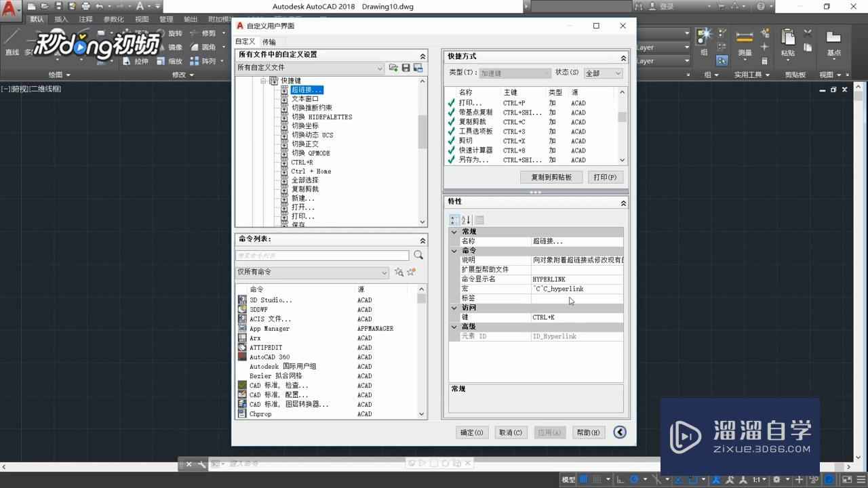Click the Chprop command icon
This screenshot has height=488, width=868.
click(x=243, y=413)
